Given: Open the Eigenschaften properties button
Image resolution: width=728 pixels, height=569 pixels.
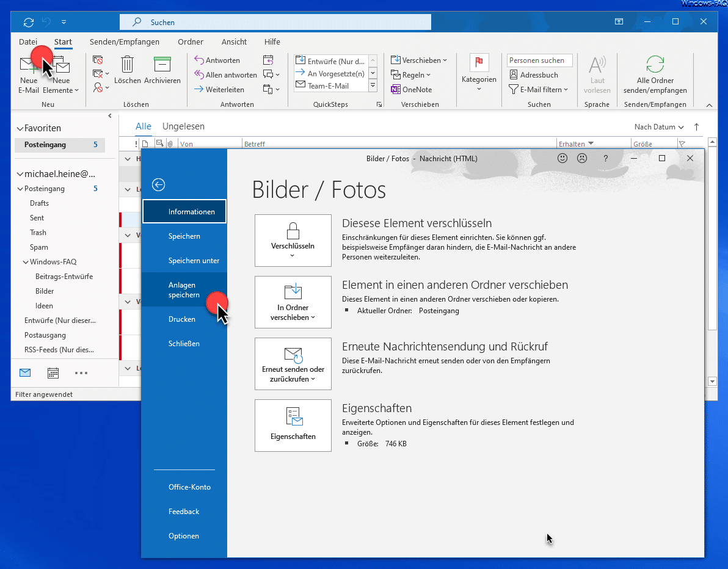Looking at the screenshot, I should coord(293,426).
